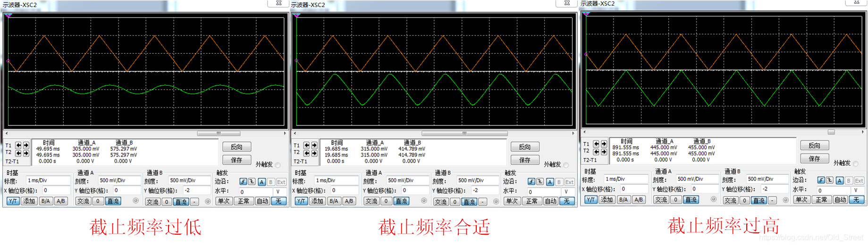Viewport: 868px width, 246px height.
Task: Click channel B 500 mV/Div scale, left oscilloscope
Action: click(190, 180)
